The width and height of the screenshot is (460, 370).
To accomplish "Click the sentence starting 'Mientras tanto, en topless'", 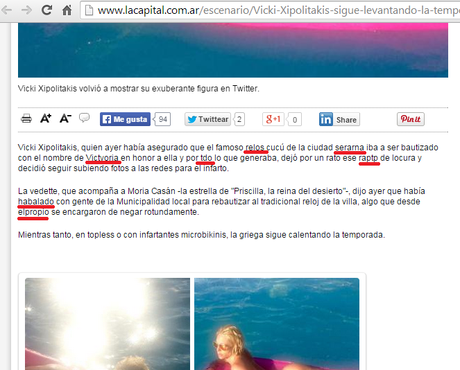I will [x=201, y=235].
